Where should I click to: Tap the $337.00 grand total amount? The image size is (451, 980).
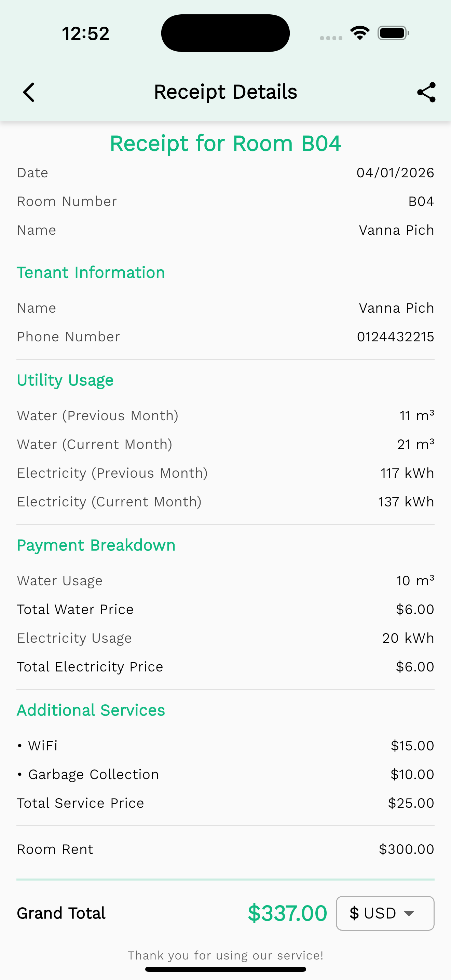click(287, 913)
